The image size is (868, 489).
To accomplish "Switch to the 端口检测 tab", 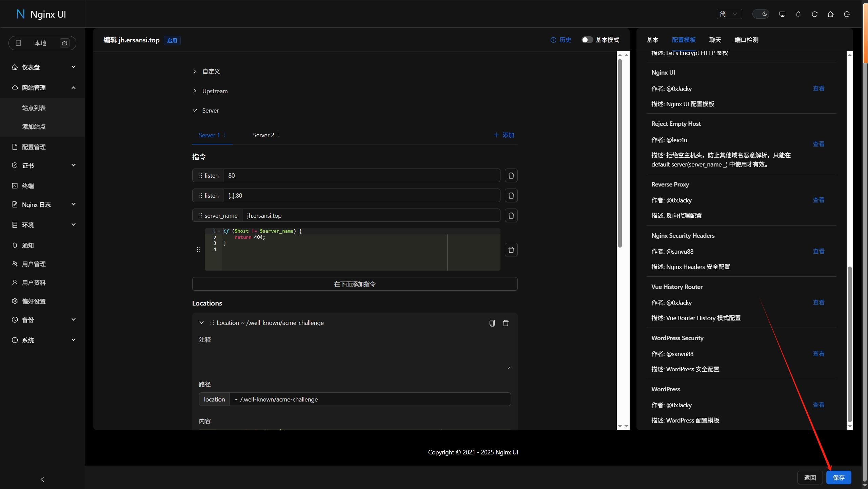I will [x=746, y=40].
